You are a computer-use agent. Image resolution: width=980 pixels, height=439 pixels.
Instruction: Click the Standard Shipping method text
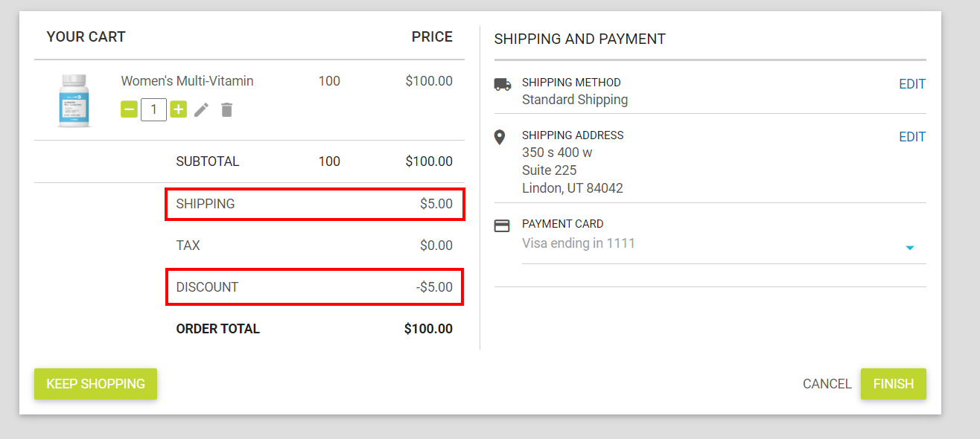point(575,100)
